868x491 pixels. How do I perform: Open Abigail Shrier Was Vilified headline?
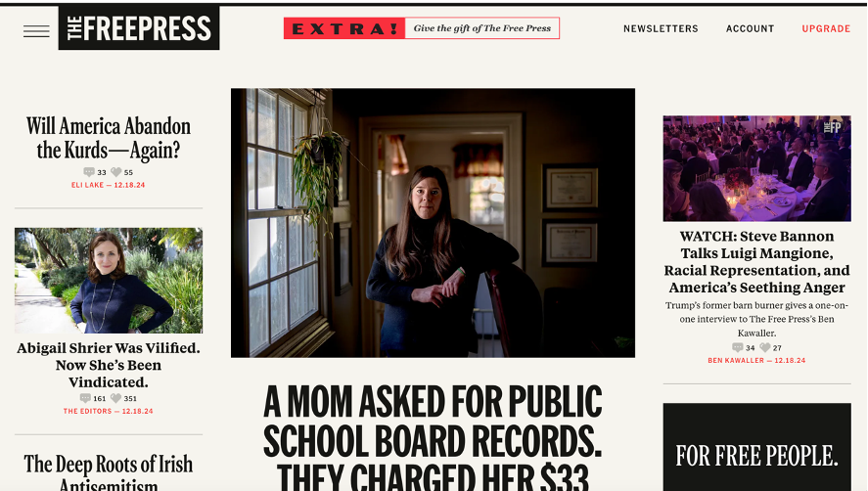tap(109, 365)
